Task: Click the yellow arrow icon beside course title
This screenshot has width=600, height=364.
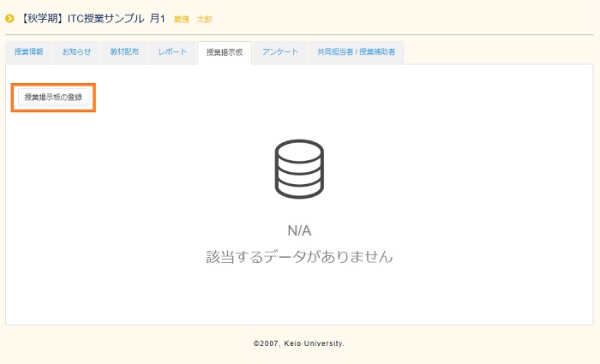Action: (10, 18)
